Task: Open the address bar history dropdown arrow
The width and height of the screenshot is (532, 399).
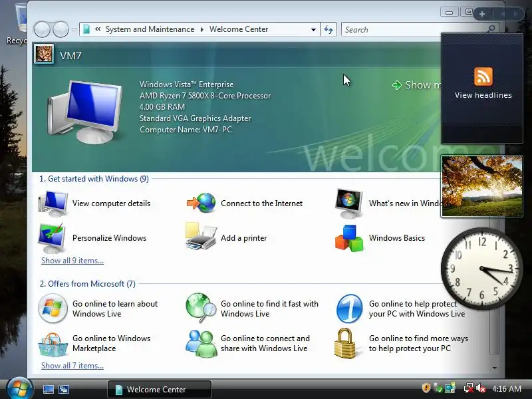Action: coord(313,29)
